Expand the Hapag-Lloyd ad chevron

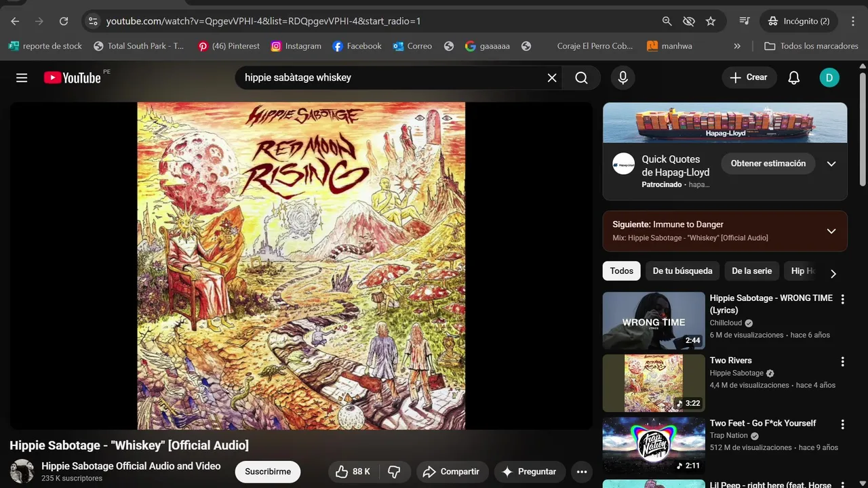point(831,164)
